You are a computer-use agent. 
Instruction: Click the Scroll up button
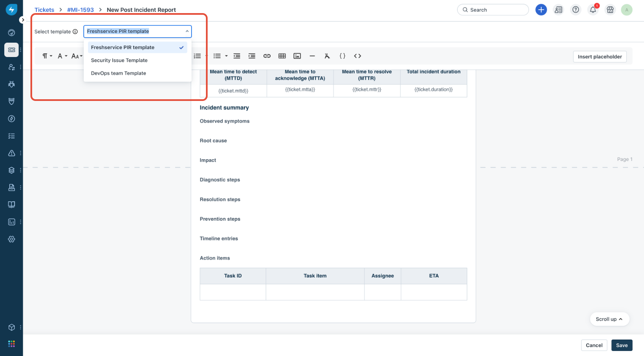click(609, 319)
